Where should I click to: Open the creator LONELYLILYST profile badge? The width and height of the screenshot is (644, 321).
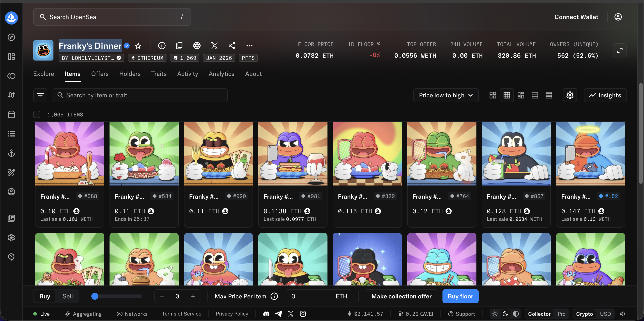pyautogui.click(x=92, y=58)
